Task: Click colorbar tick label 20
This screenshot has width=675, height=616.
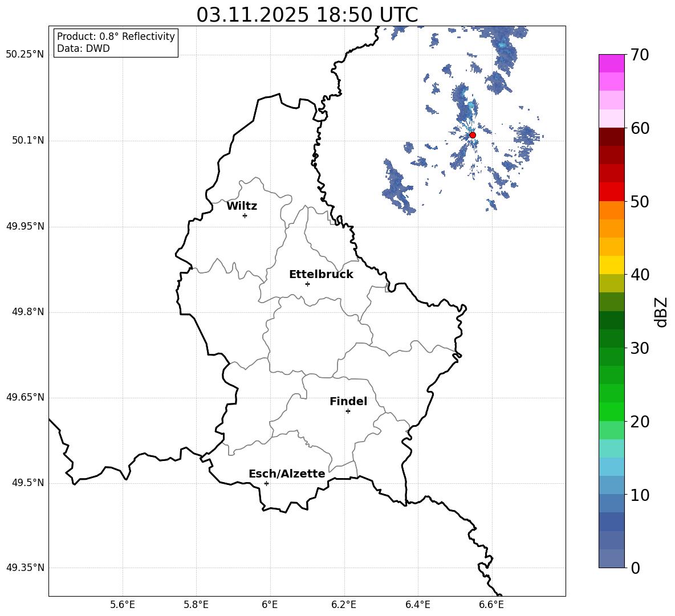Action: pos(640,422)
